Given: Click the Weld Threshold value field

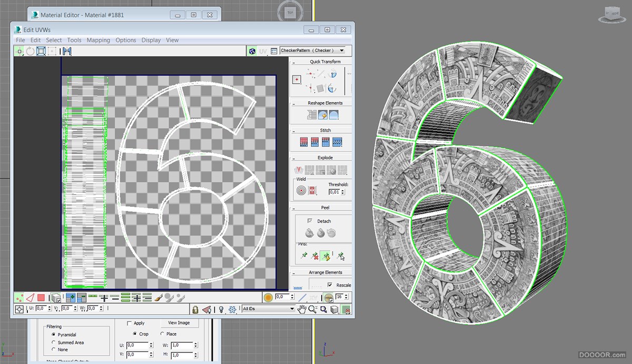Looking at the screenshot, I should click(x=333, y=192).
